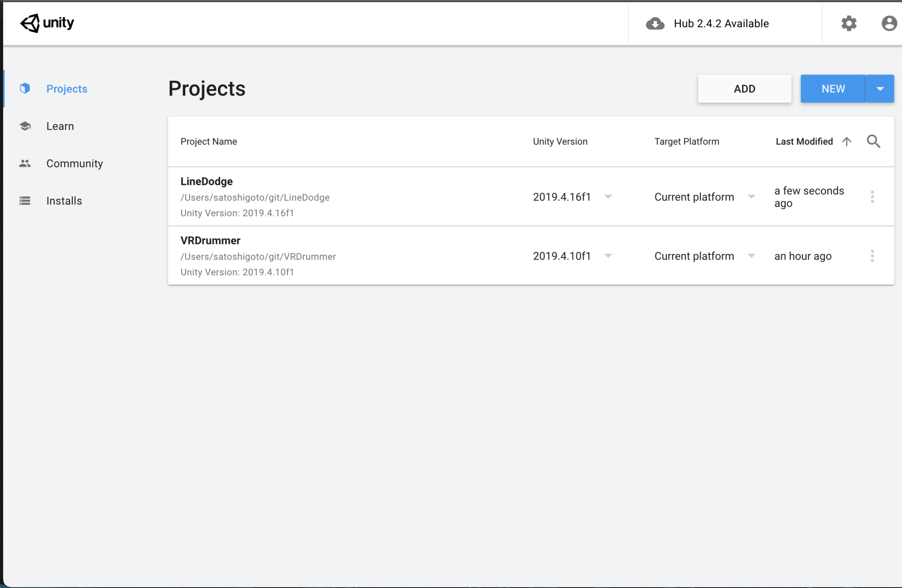This screenshot has width=902, height=588.
Task: Open LineDodge three-dot options menu
Action: tap(872, 197)
